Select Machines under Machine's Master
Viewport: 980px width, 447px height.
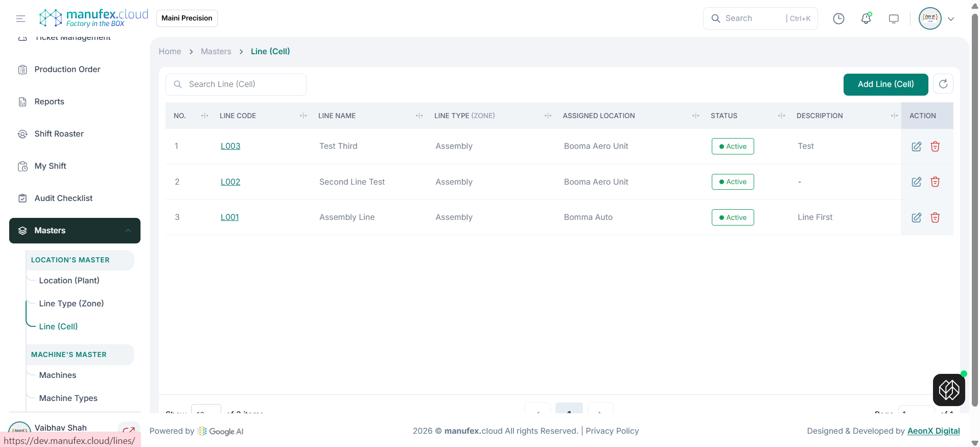click(x=57, y=375)
